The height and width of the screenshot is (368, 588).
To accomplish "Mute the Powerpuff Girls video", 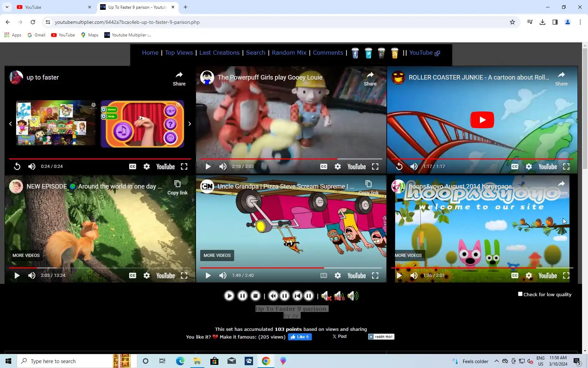I will click(x=223, y=166).
